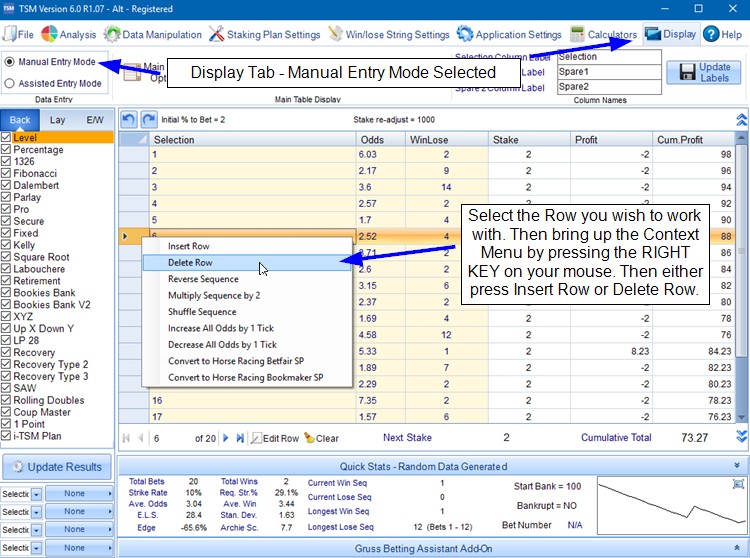
Task: Go to the next record in navigator
Action: coord(226,438)
